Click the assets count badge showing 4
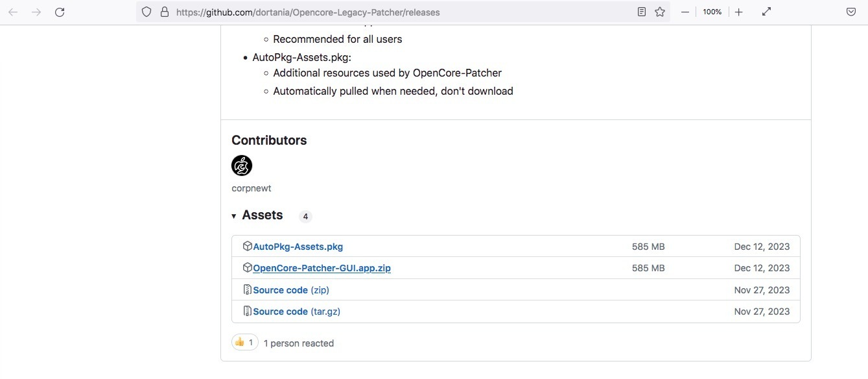The width and height of the screenshot is (868, 379). click(305, 216)
